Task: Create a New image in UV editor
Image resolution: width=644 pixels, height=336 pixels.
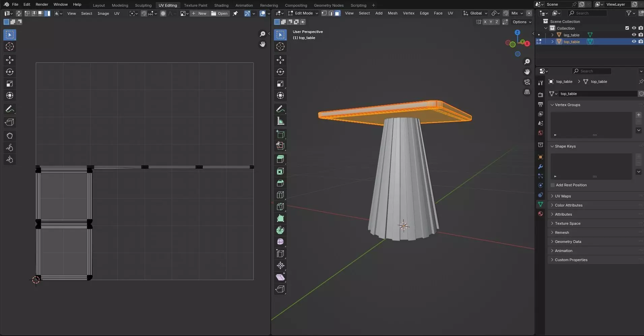Action: [199, 13]
